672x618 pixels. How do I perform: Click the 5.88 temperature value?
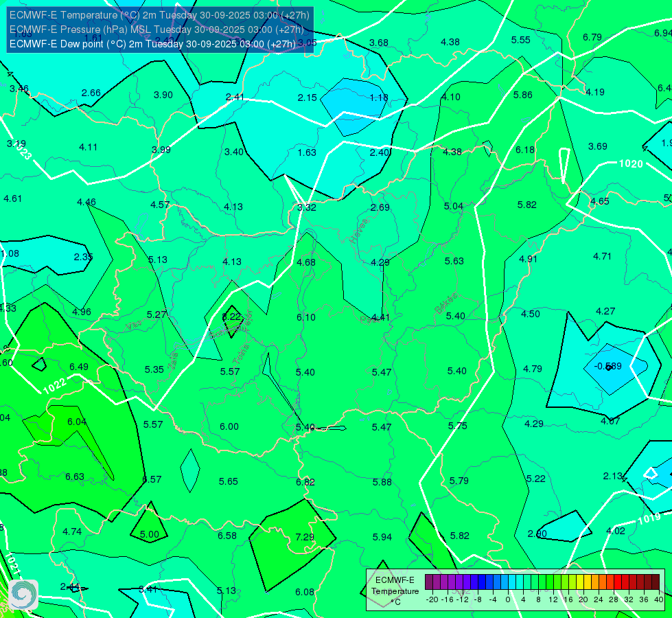coord(382,482)
